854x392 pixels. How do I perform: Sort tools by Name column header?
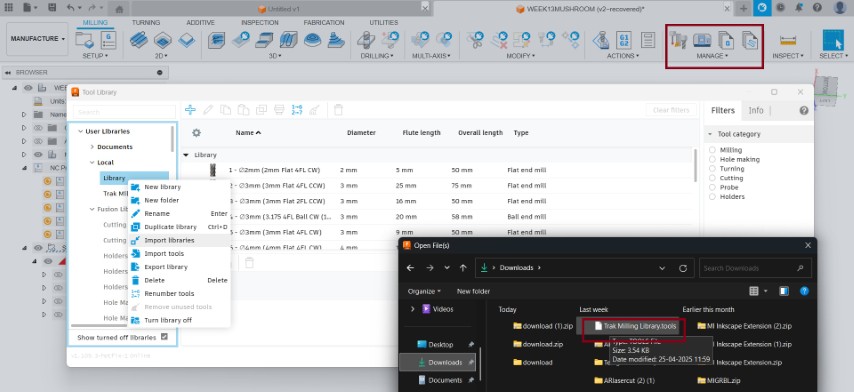click(x=248, y=133)
